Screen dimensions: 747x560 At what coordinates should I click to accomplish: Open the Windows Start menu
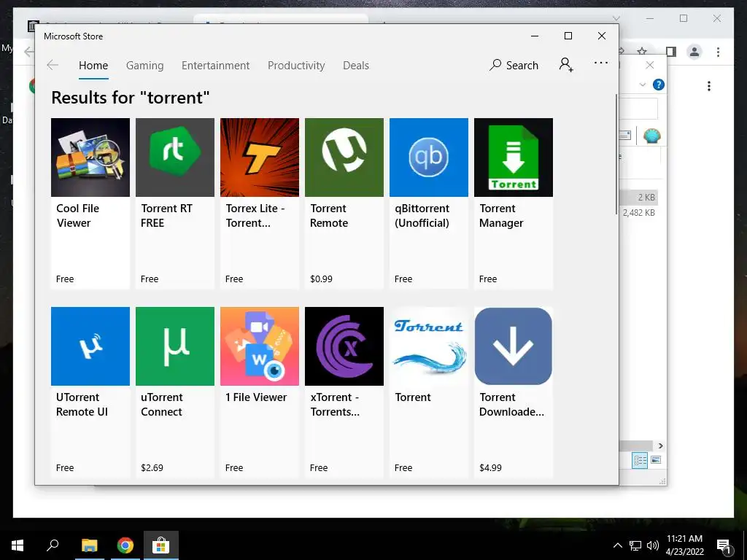pyautogui.click(x=18, y=545)
